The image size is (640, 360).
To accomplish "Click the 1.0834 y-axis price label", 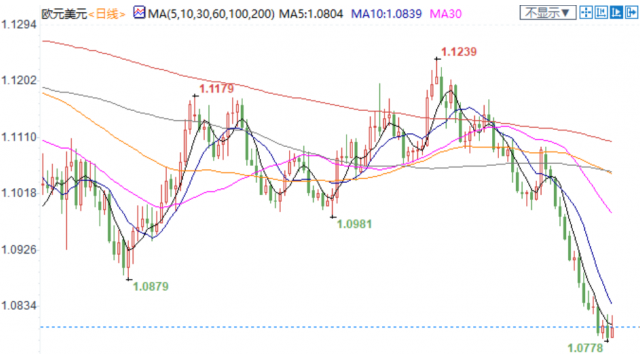I will [19, 306].
